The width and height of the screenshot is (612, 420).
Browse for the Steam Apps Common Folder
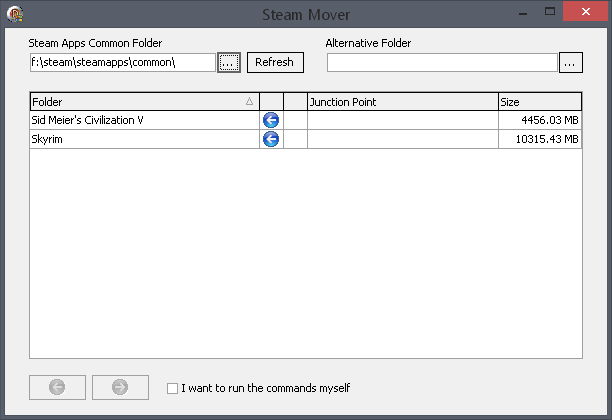tap(229, 62)
